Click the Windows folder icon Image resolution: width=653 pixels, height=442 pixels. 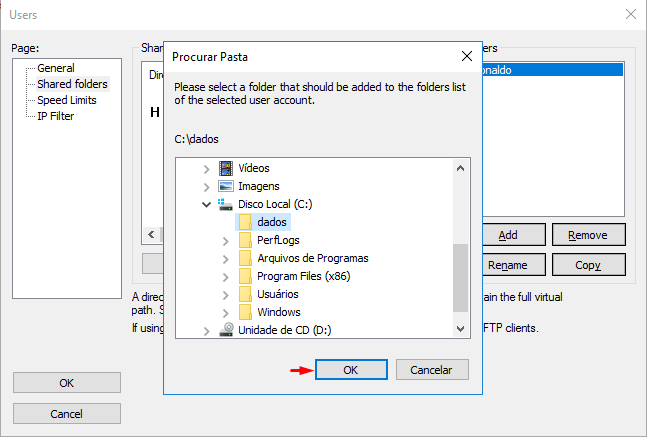coord(245,312)
